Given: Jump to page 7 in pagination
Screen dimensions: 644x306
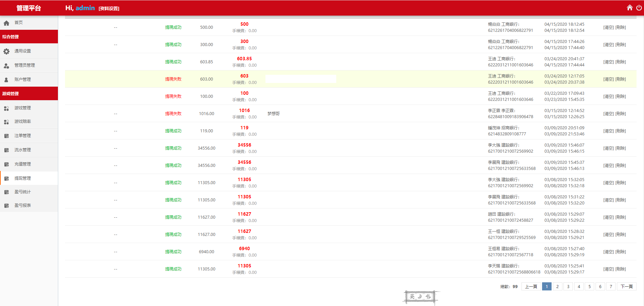Looking at the screenshot, I should point(611,286).
